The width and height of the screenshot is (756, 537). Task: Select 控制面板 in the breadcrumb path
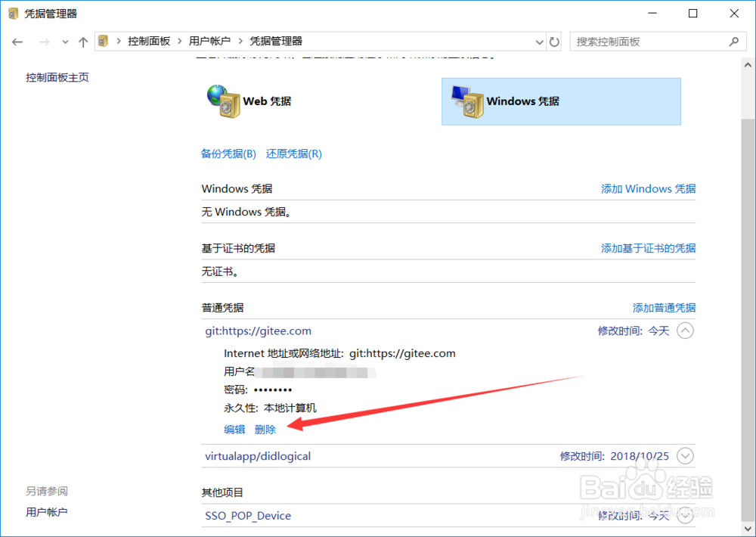coord(150,42)
